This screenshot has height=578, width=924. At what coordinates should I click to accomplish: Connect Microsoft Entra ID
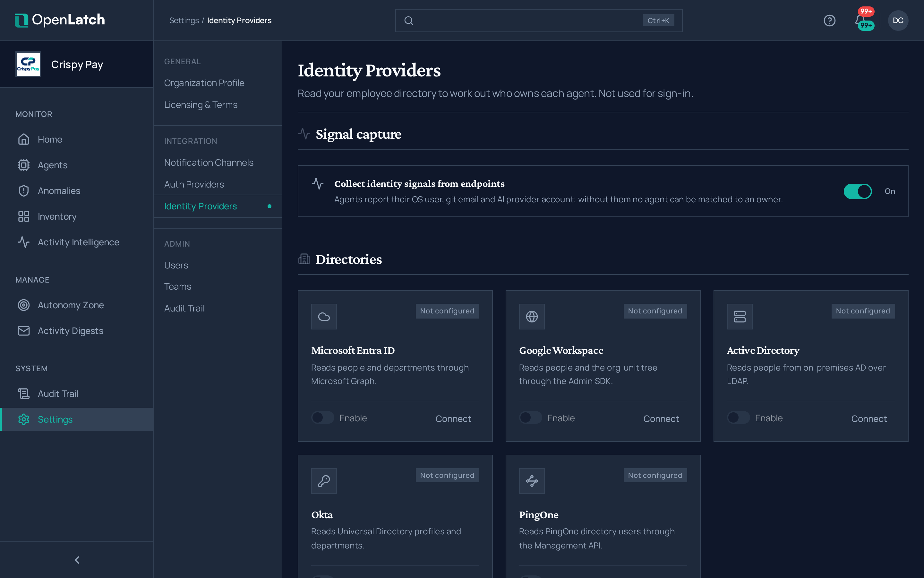coord(453,419)
